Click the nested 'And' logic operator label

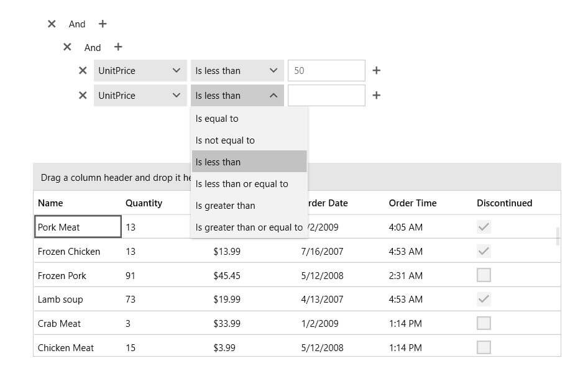pos(92,47)
